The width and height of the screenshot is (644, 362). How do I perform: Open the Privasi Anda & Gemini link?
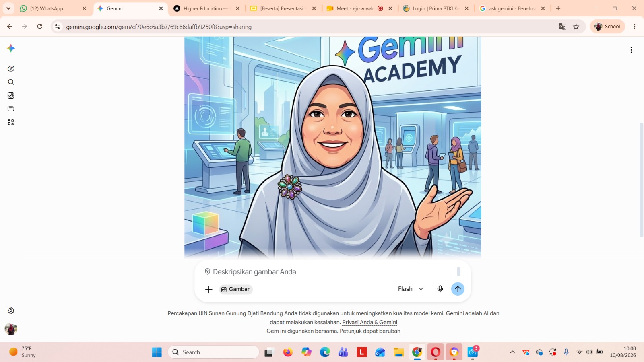click(369, 322)
